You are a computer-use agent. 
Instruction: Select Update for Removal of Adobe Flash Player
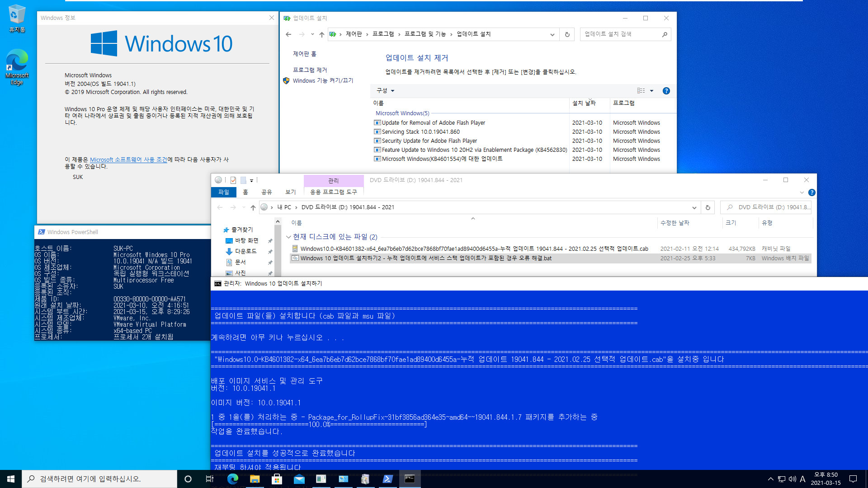click(x=433, y=123)
